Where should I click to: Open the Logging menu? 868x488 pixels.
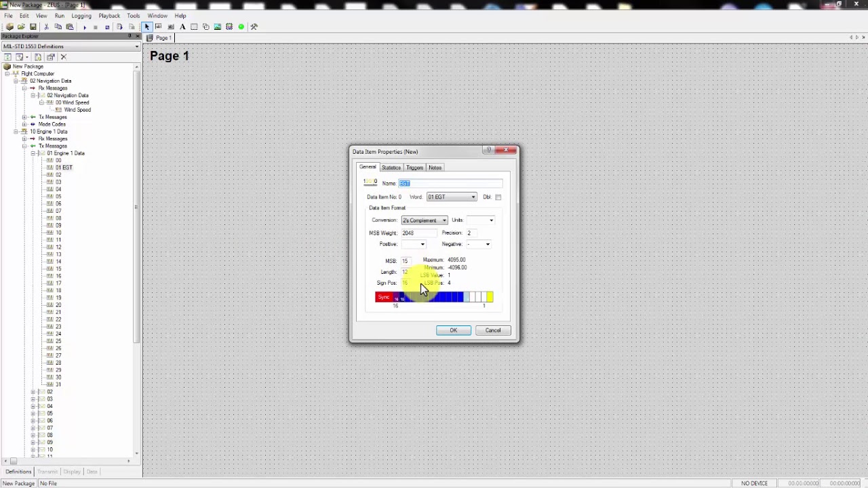(81, 16)
